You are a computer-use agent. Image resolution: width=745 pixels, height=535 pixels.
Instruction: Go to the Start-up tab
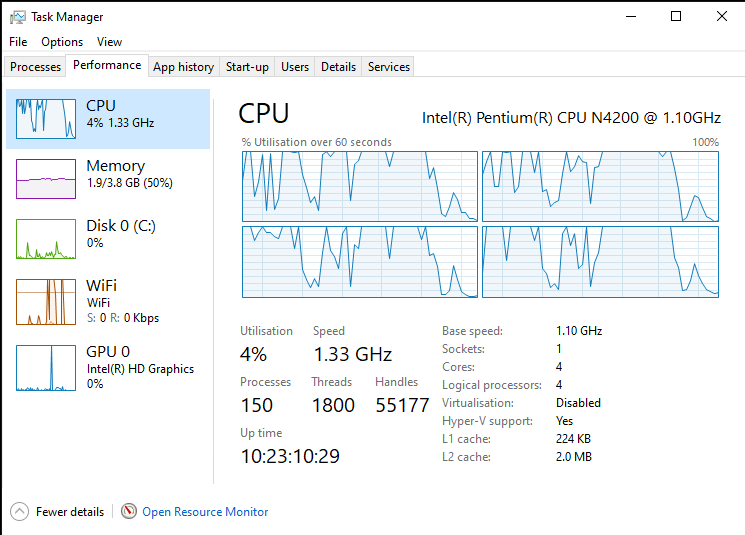(x=247, y=67)
